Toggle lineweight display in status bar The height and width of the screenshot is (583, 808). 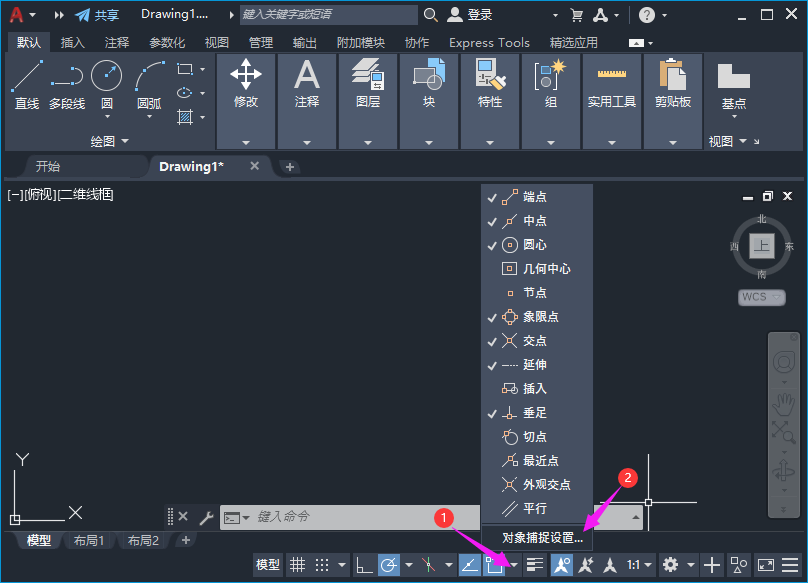535,565
